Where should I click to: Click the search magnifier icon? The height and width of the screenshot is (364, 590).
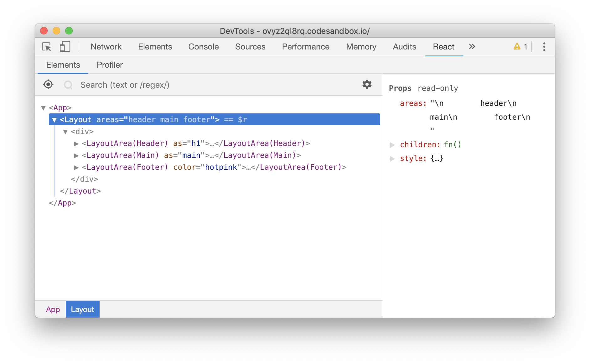[68, 85]
